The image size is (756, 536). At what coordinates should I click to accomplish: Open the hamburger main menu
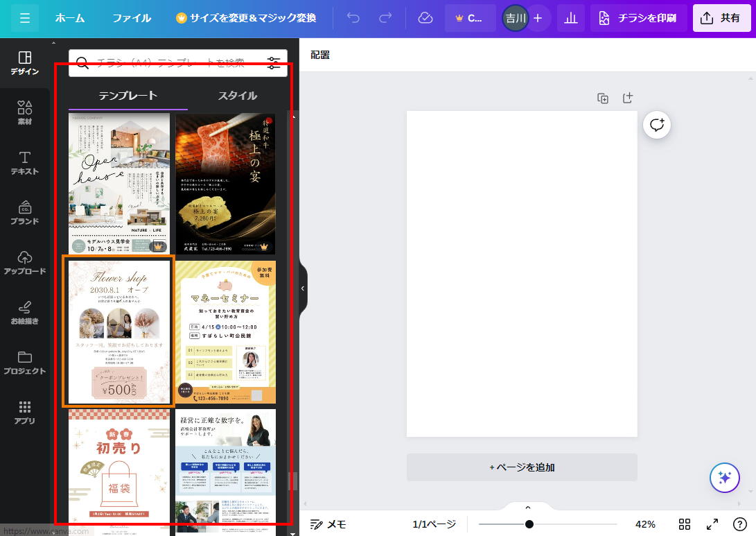click(x=25, y=18)
